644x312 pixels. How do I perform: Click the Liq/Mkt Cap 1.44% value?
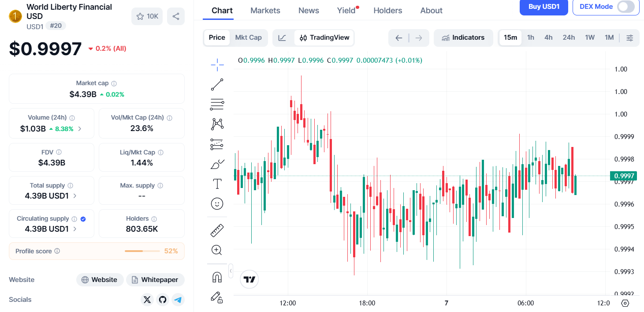pyautogui.click(x=141, y=163)
